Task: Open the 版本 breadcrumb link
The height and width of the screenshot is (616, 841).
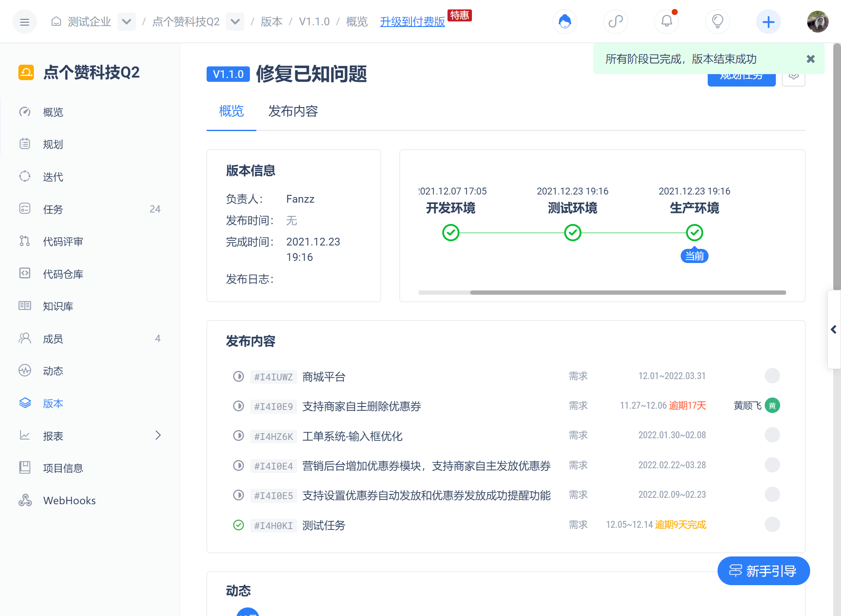Action: [271, 21]
